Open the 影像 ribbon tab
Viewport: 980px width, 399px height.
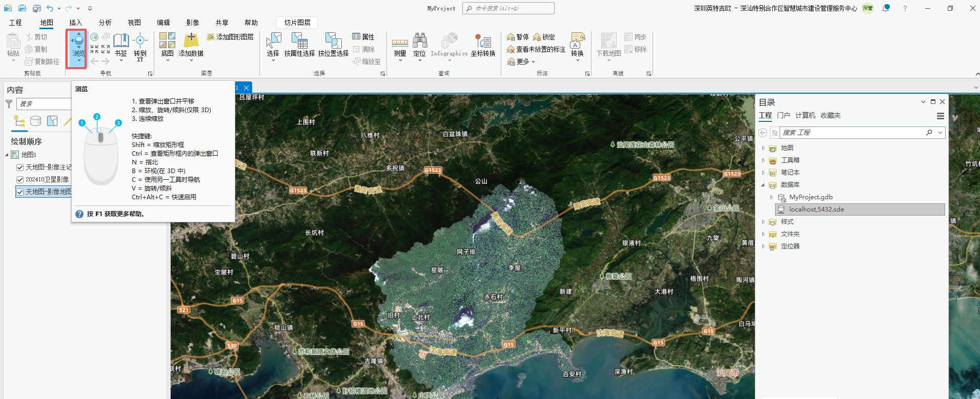(x=193, y=23)
